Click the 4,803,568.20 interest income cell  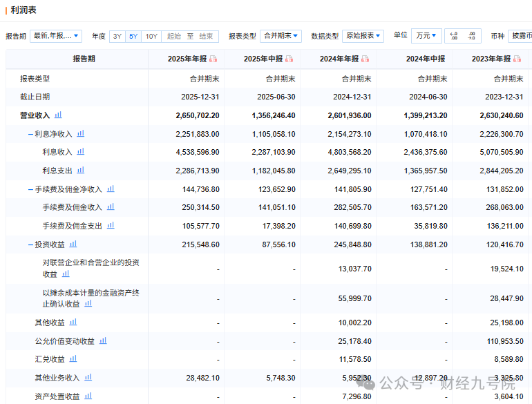tap(350, 153)
